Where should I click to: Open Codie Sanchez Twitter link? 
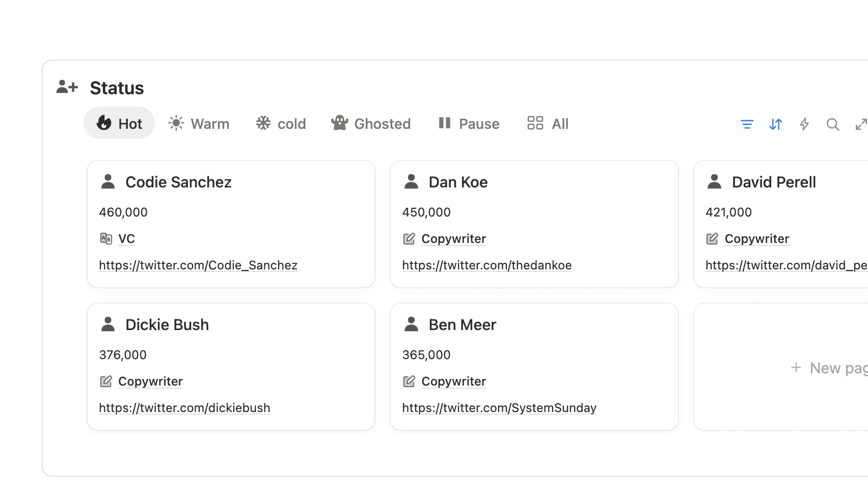pyautogui.click(x=198, y=265)
